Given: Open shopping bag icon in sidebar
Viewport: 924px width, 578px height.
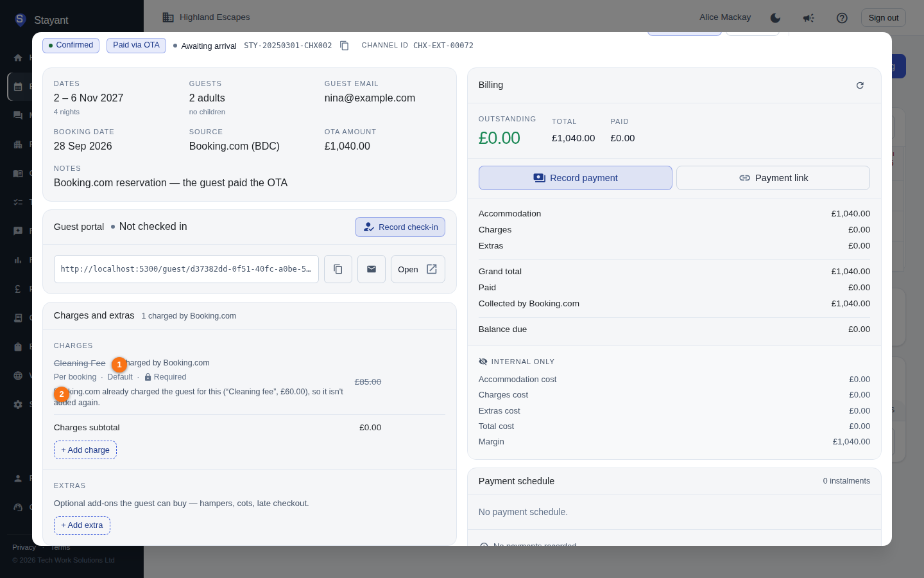Looking at the screenshot, I should 18,347.
